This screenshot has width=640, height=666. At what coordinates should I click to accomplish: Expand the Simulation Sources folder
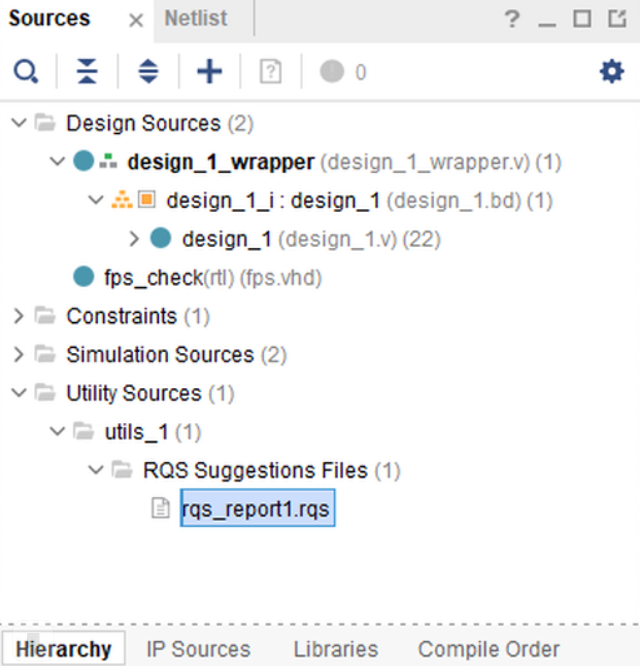(19, 355)
